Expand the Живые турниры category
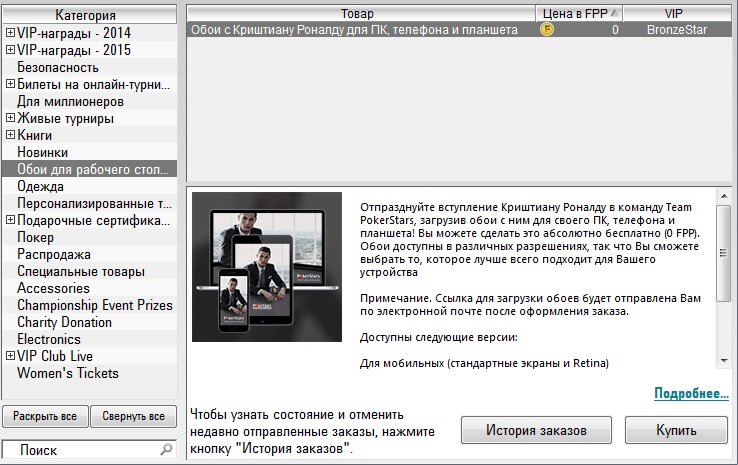Viewport: 738px width, 465px height. [10, 118]
